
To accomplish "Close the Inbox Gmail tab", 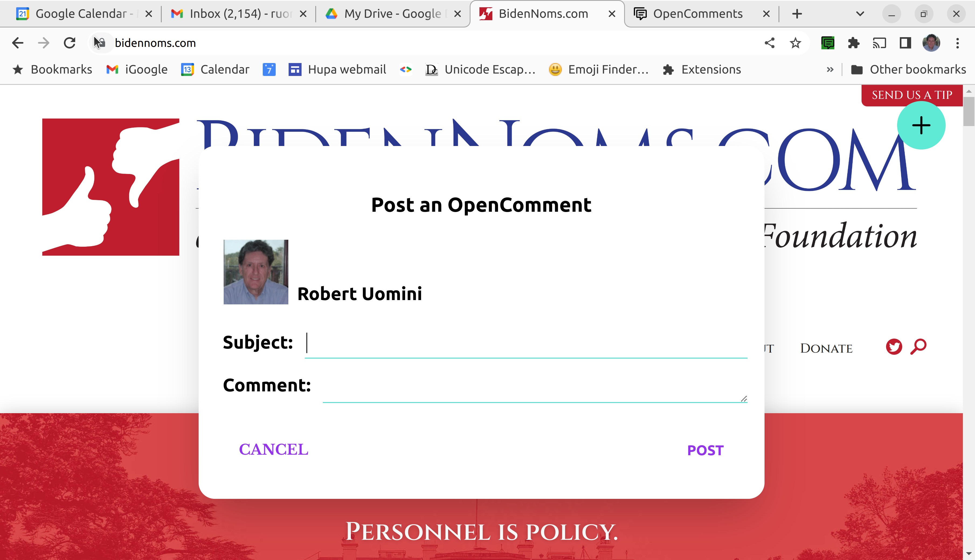I will 303,14.
